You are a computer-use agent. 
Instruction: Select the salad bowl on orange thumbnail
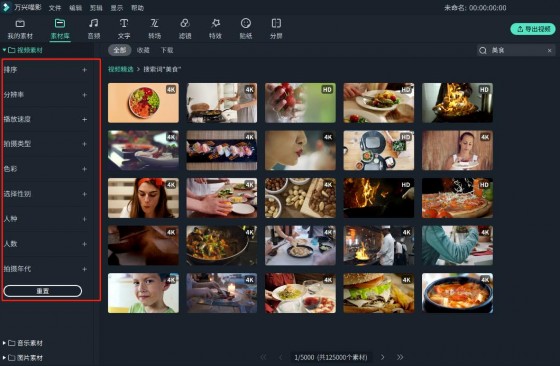143,103
